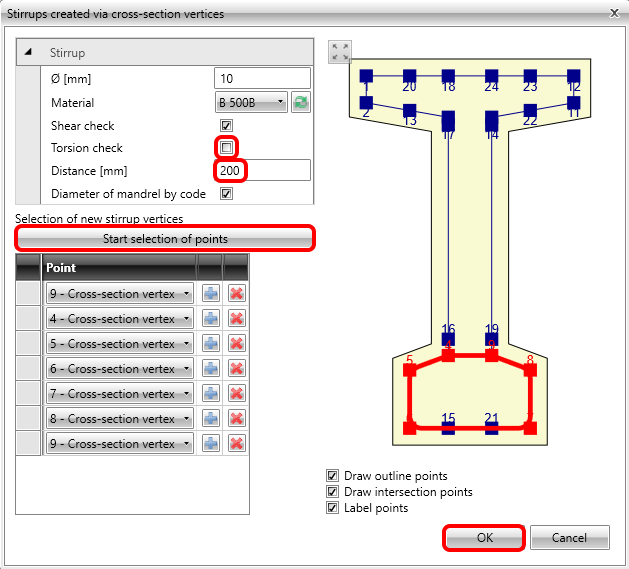Viewport: 629px width, 569px height.
Task: Click blue add icon in first point row
Action: pos(210,293)
